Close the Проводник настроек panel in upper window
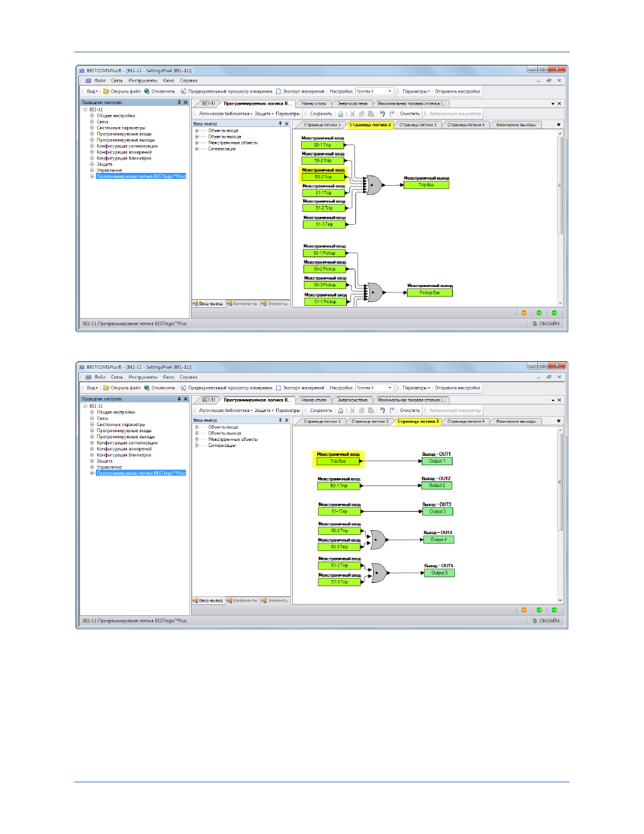 pyautogui.click(x=186, y=103)
